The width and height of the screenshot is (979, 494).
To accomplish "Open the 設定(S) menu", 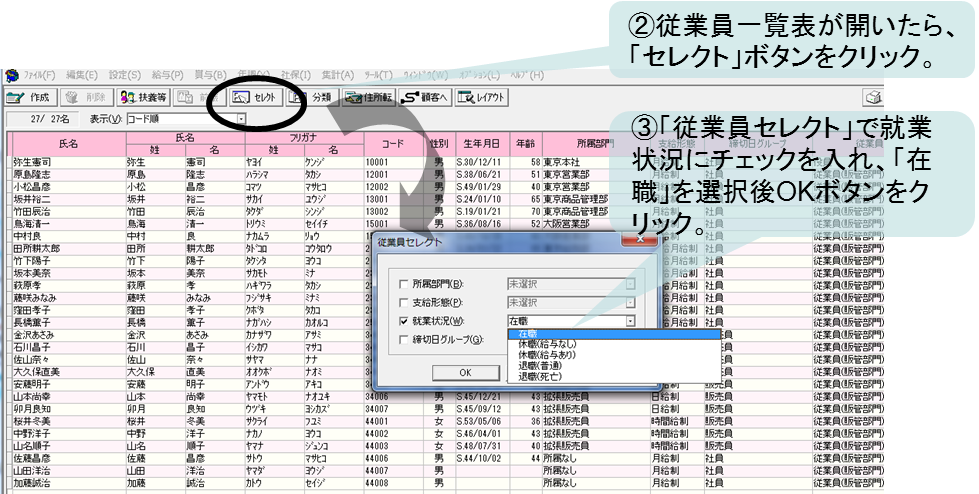I will (125, 75).
